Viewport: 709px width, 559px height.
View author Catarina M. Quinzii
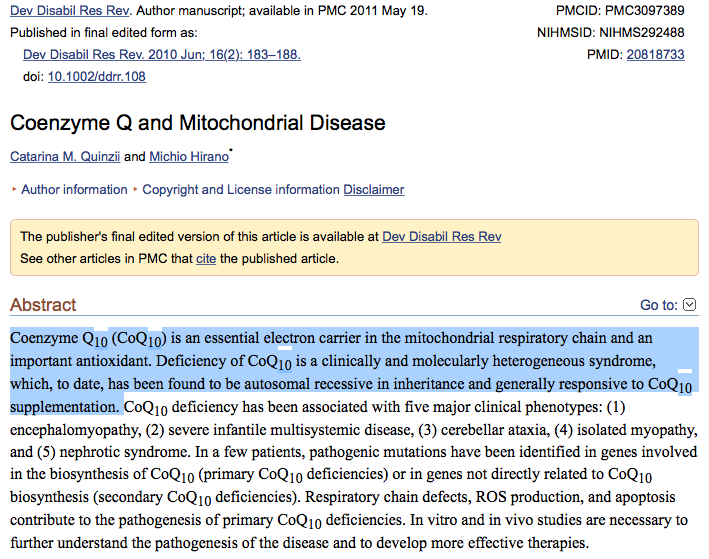coord(65,157)
